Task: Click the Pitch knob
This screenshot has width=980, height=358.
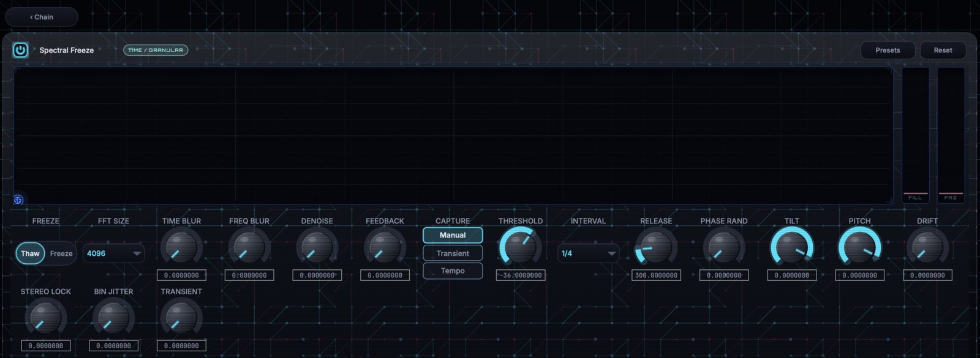Action: [859, 248]
